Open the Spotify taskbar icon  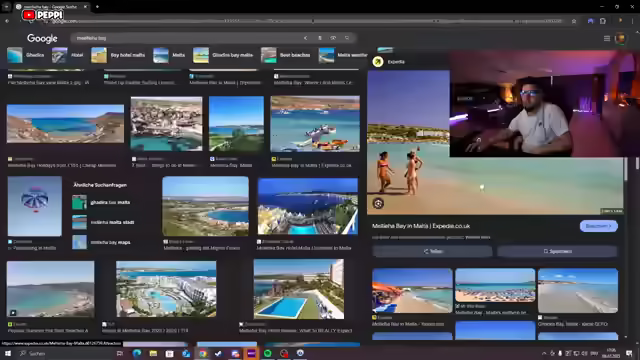tap(268, 353)
